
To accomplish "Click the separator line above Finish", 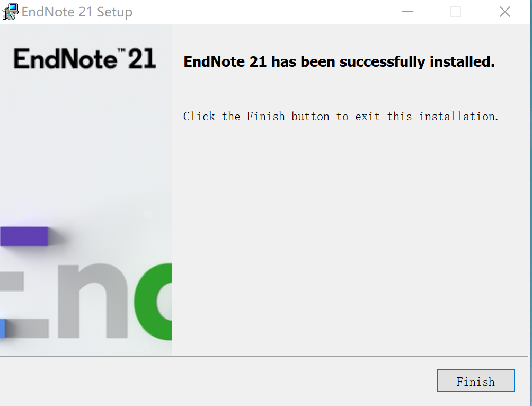I will tap(264, 356).
